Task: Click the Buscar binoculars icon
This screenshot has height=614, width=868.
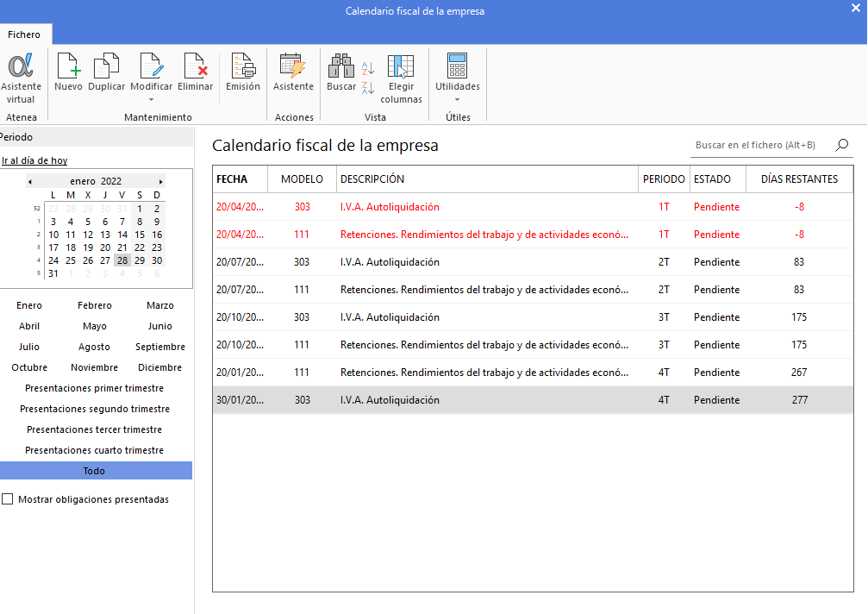Action: pos(341,66)
